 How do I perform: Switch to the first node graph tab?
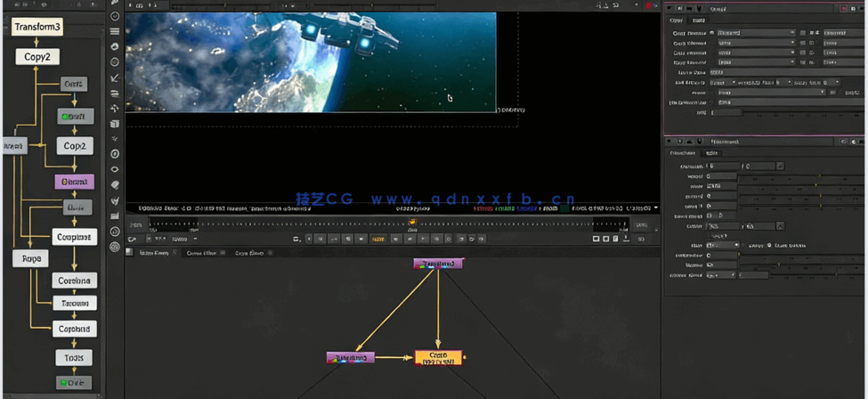150,253
